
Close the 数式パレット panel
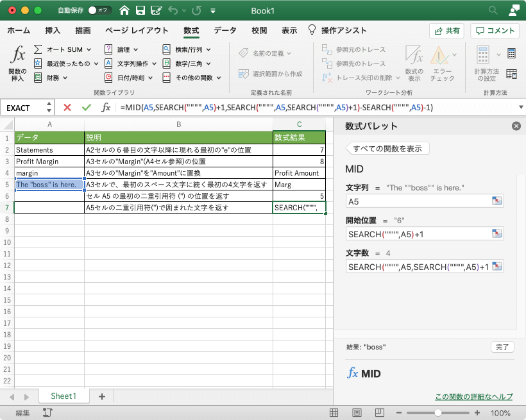[516, 126]
